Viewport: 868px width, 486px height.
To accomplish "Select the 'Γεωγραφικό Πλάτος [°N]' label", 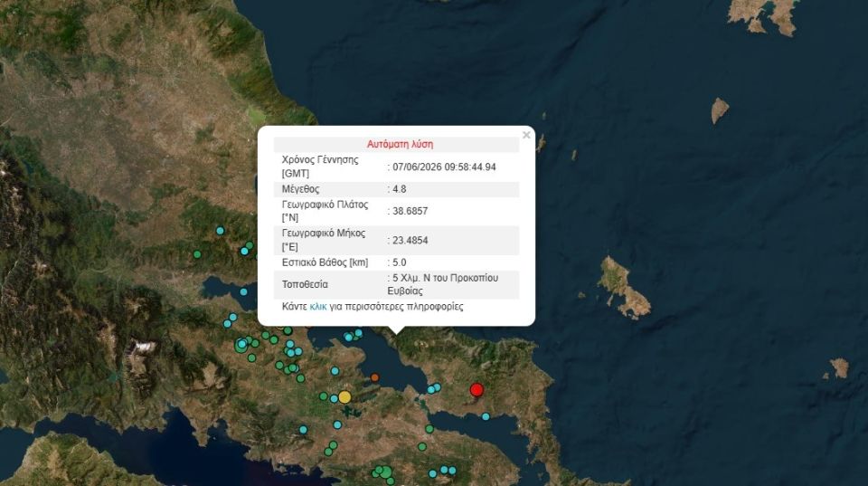I will (x=325, y=211).
